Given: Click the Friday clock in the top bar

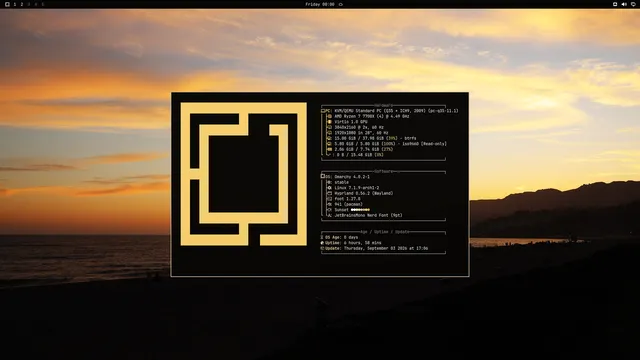Looking at the screenshot, I should click(320, 4).
